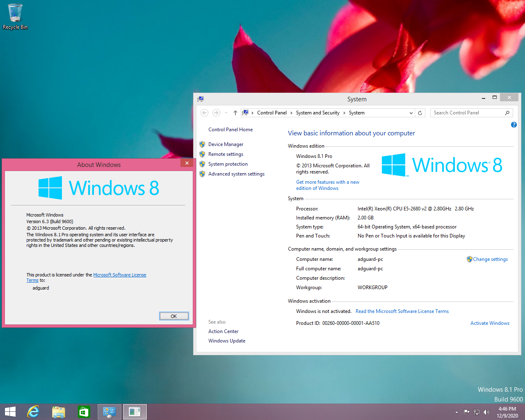The width and height of the screenshot is (525, 420).
Task: Open the recent locations dropdown arrow
Action: tap(226, 113)
